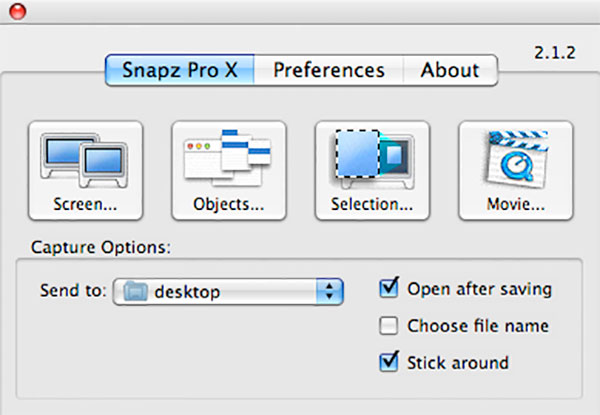Enable Choose file name checkbox

(388, 325)
